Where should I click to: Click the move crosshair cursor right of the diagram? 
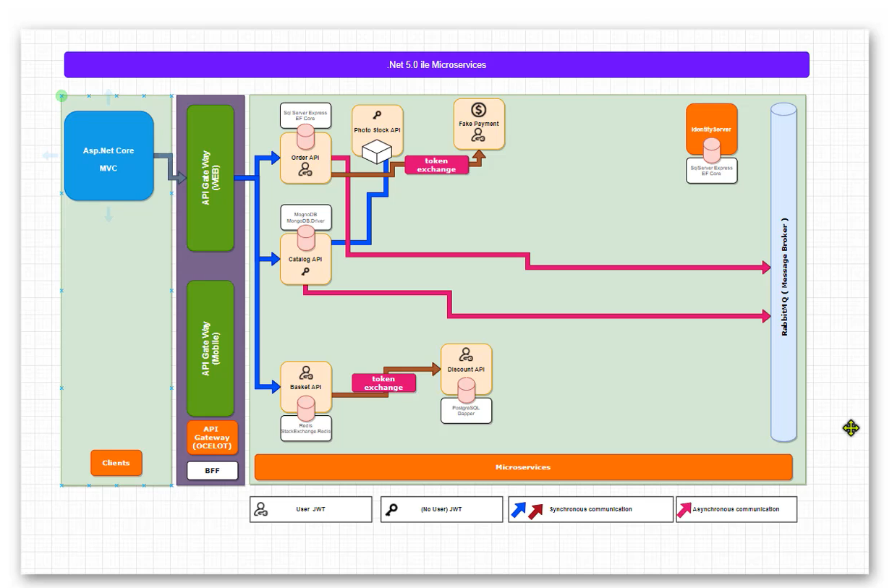(851, 428)
